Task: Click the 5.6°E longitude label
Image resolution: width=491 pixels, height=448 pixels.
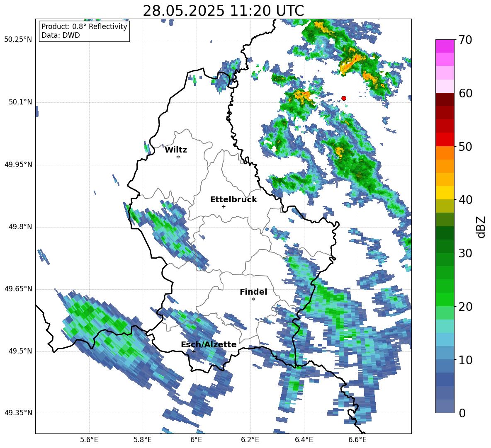Action: (x=89, y=440)
